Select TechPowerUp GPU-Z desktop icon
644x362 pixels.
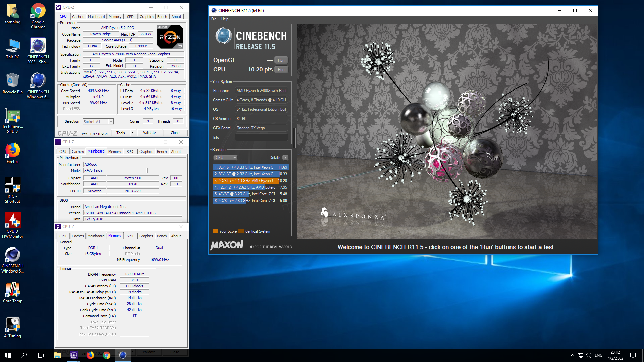[x=13, y=121]
